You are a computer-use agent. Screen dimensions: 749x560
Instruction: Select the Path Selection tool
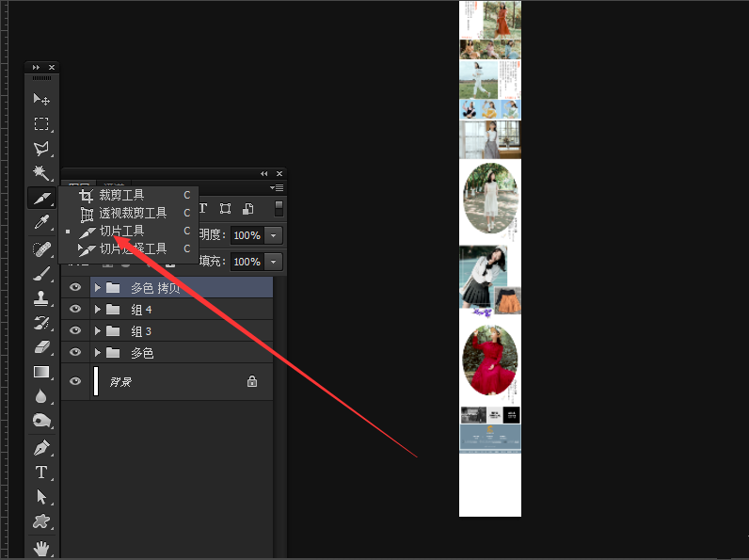coord(41,497)
